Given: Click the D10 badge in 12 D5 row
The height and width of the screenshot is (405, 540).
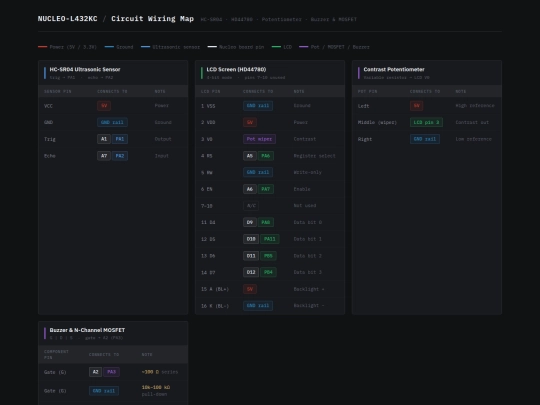Looking at the screenshot, I should click(x=251, y=239).
